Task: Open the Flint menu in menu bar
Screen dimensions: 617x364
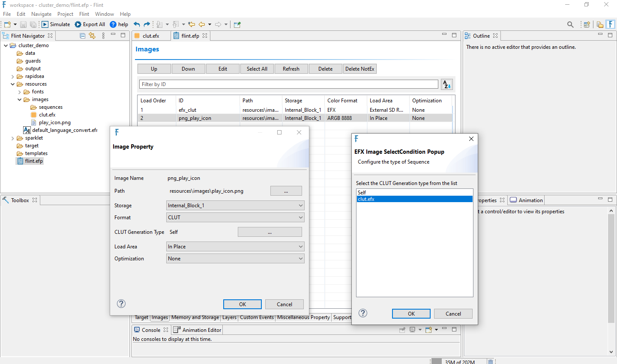Action: click(x=84, y=14)
